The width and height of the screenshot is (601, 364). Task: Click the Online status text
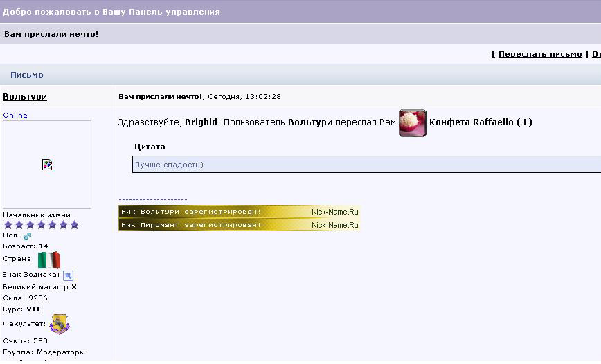15,116
